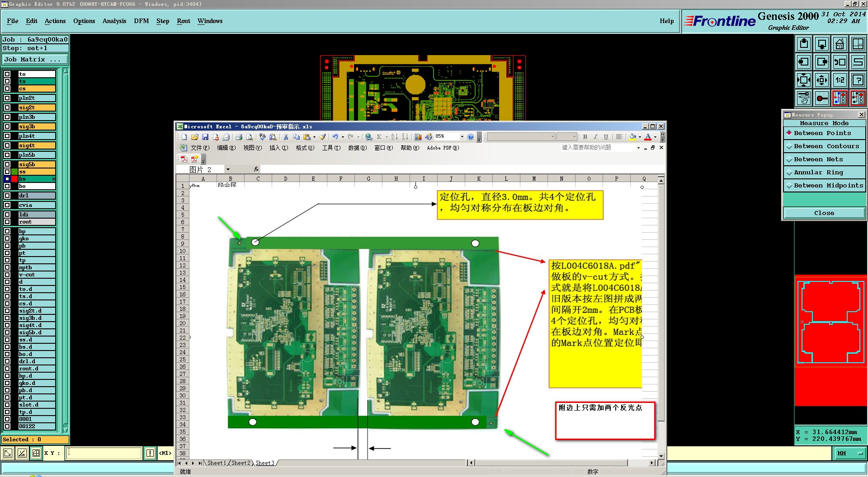Click the Excel vertical scrollbar thumb
Image resolution: width=868 pixels, height=477 pixels.
click(661, 303)
